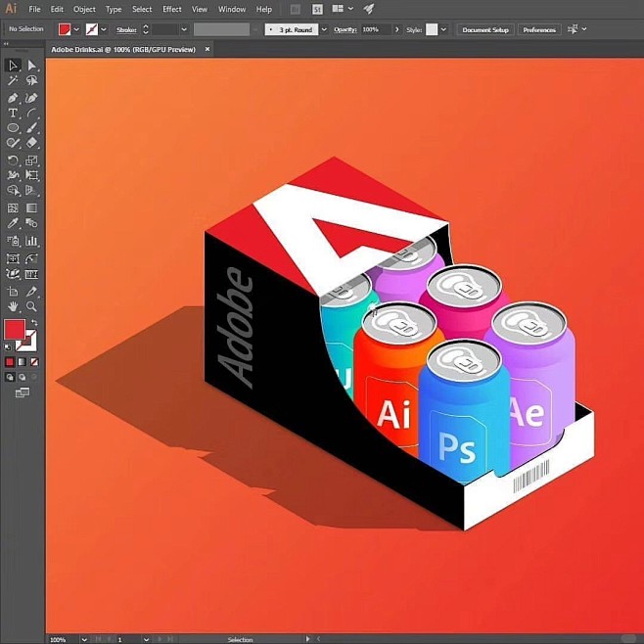Collapse the tools panel double arrows
The width and height of the screenshot is (644, 644).
pyautogui.click(x=6, y=43)
